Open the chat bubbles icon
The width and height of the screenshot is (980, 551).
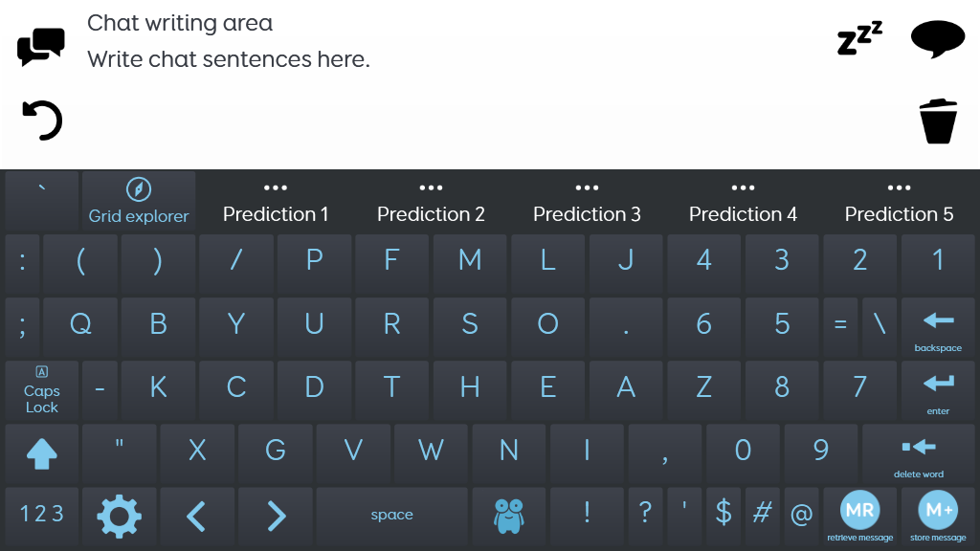(x=40, y=46)
